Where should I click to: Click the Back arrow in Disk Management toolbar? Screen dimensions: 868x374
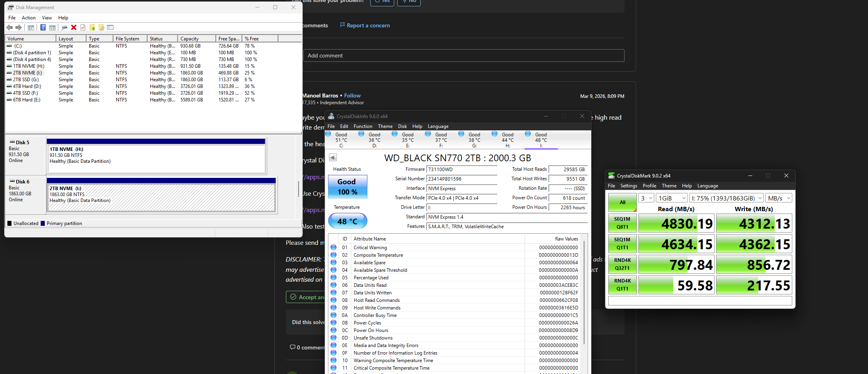point(10,27)
